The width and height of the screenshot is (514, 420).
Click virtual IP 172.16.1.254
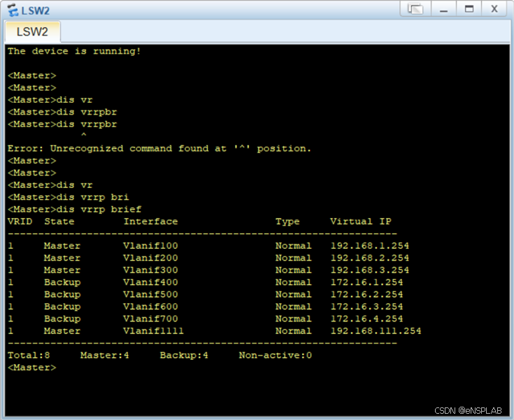tap(367, 282)
